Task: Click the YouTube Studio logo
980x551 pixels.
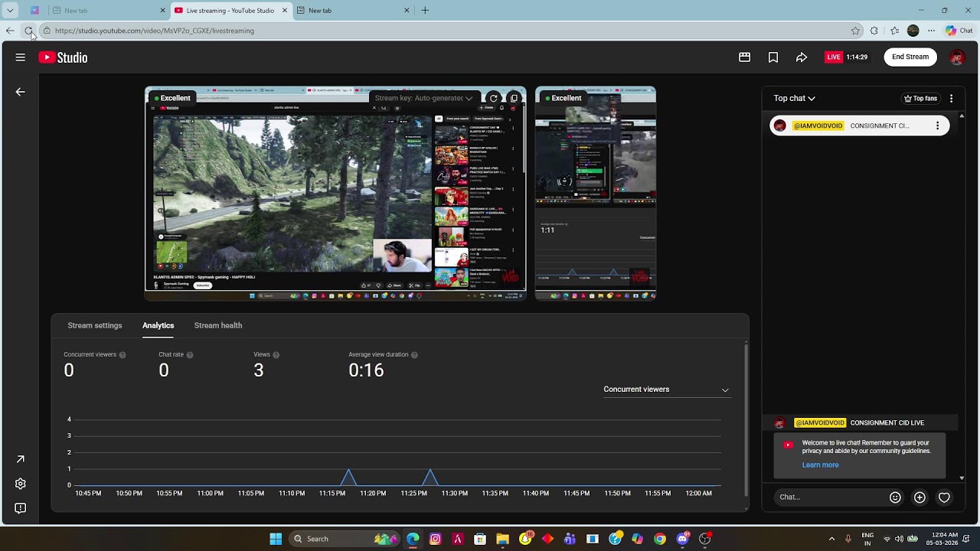Action: pyautogui.click(x=63, y=57)
